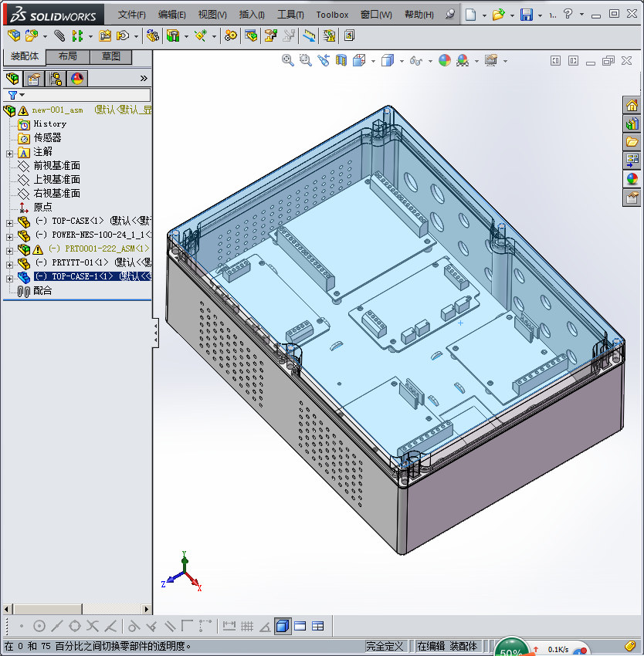644x656 pixels.
Task: Click the Save icon in the title bar
Action: pos(527,15)
